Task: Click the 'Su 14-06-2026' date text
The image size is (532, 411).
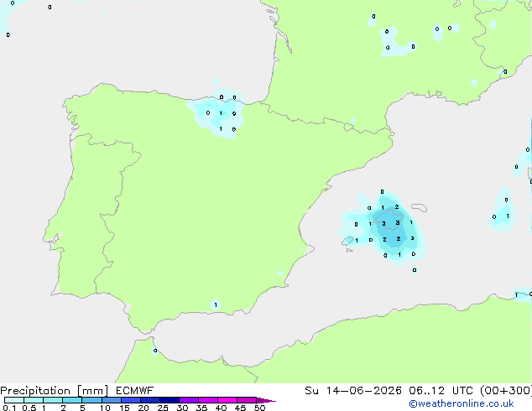Action: click(353, 391)
